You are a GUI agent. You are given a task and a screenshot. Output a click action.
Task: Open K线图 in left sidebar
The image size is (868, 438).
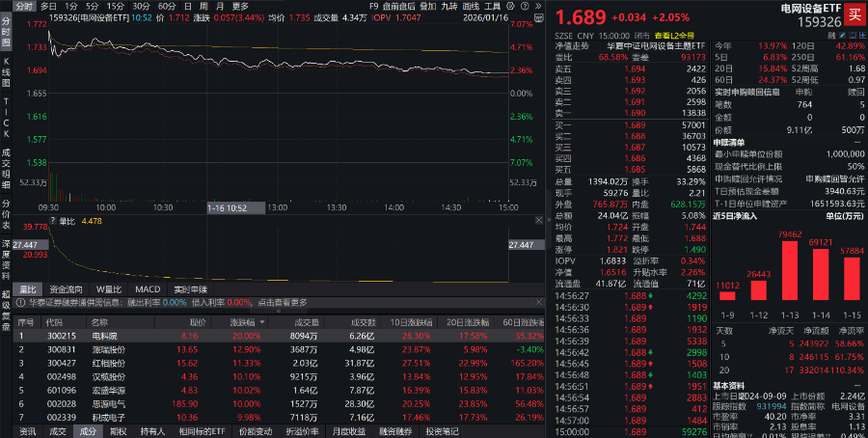click(x=6, y=73)
